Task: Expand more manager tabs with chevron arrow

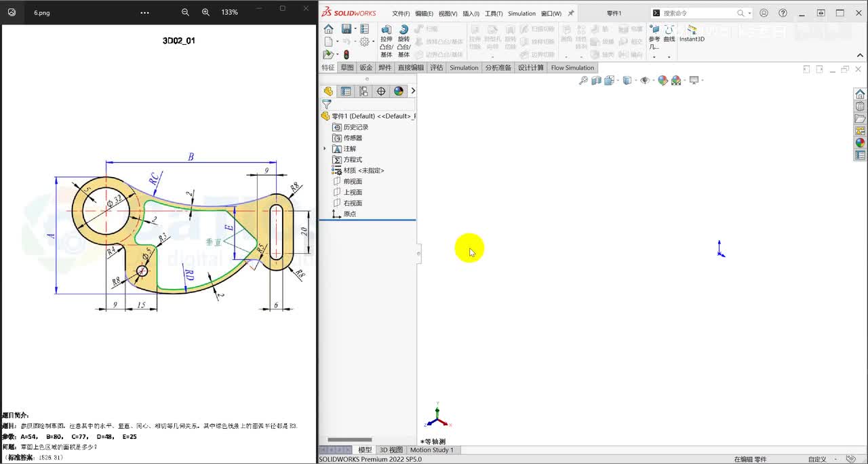Action: click(x=413, y=91)
